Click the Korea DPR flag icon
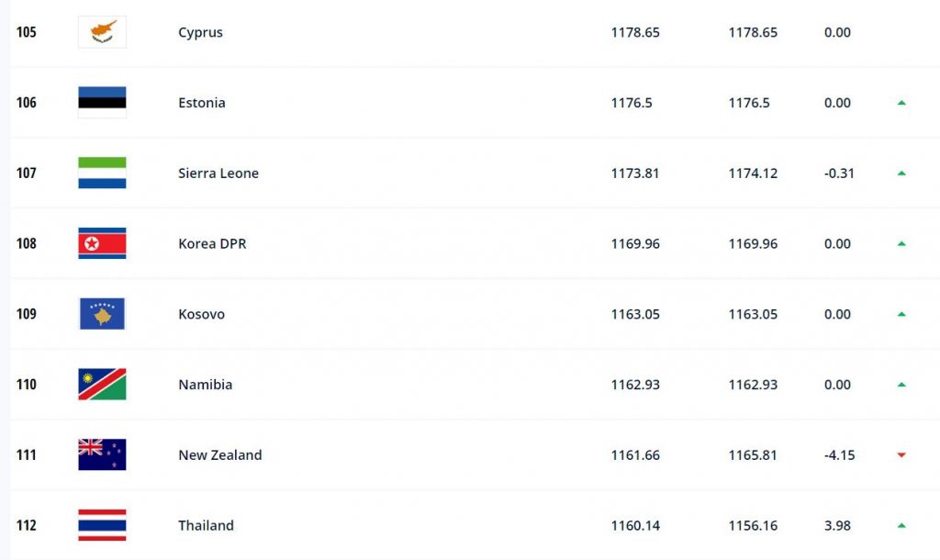The image size is (940, 560). point(102,243)
